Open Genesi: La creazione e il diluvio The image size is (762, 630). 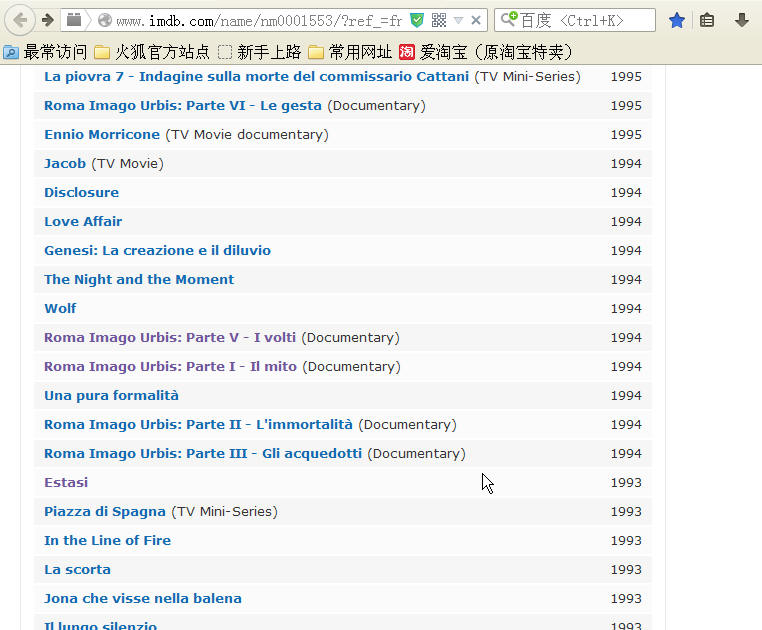pos(157,250)
